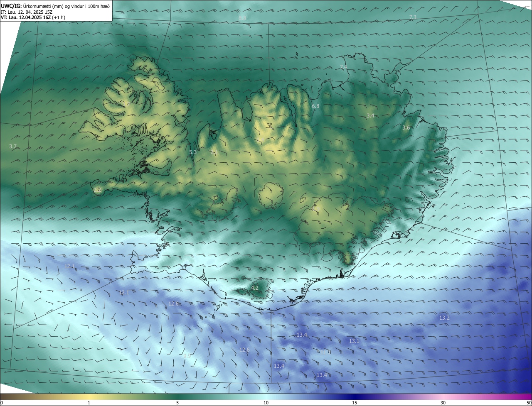Click the 3.4 value label on the map
Image resolution: width=532 pixels, height=406 pixels.
tap(370, 115)
